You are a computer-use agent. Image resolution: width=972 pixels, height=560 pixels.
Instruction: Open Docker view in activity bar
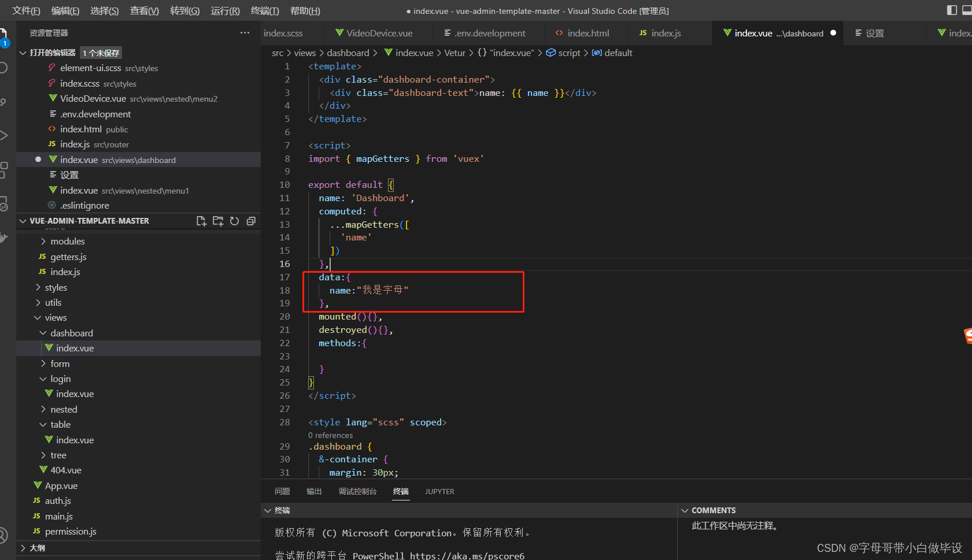coord(3,237)
